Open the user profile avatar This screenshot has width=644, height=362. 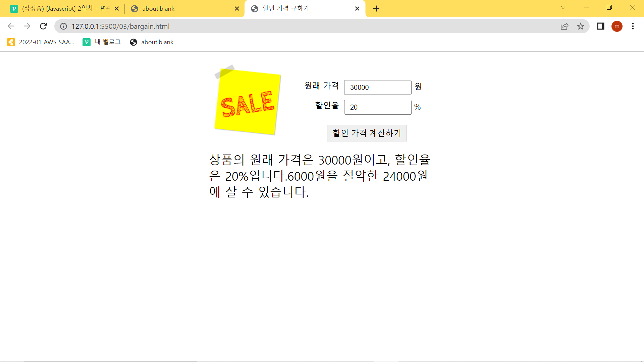pyautogui.click(x=617, y=26)
